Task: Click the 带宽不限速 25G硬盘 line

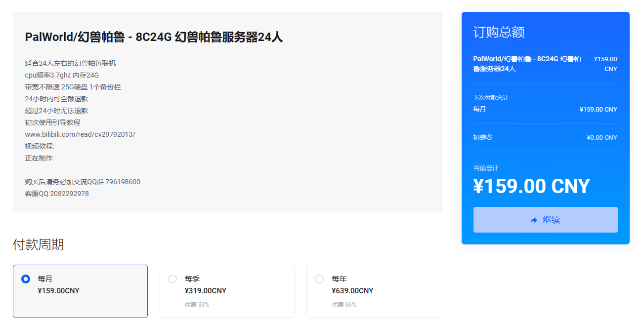Action: tap(73, 87)
